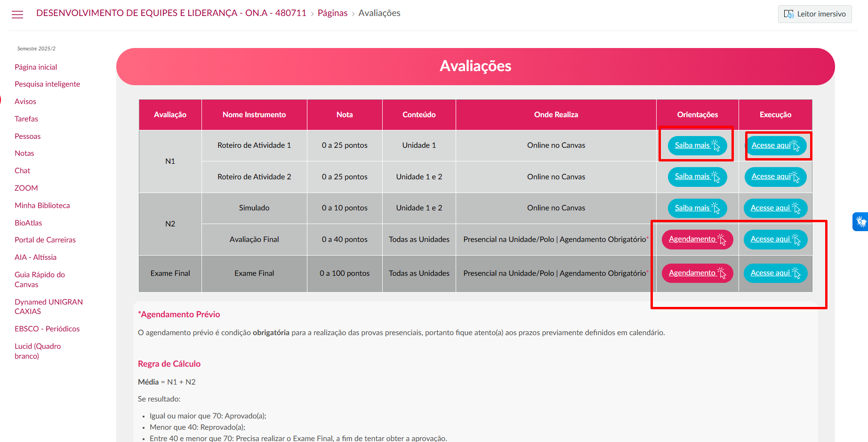Open Pessoas in course menu
Screen dimensions: 868x442
(x=28, y=136)
